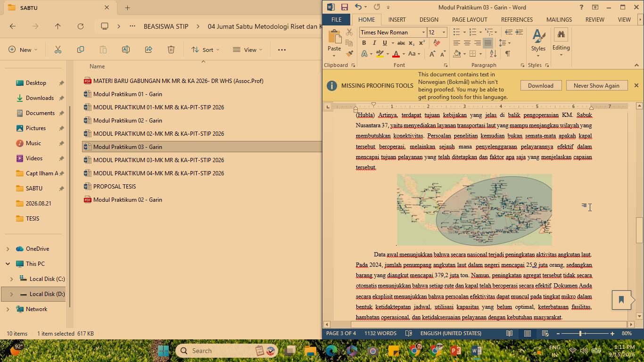644x362 pixels.
Task: Toggle Bold formatting in Word ribbon
Action: click(x=364, y=43)
